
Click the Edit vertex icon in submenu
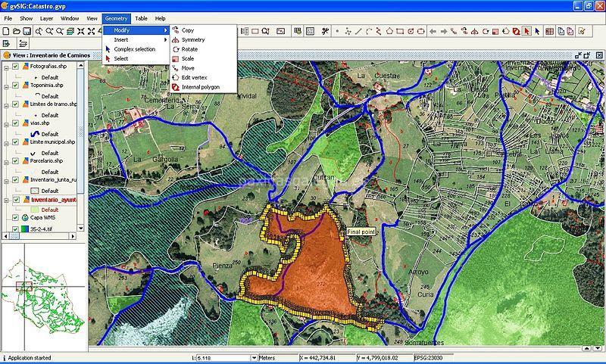coord(175,77)
